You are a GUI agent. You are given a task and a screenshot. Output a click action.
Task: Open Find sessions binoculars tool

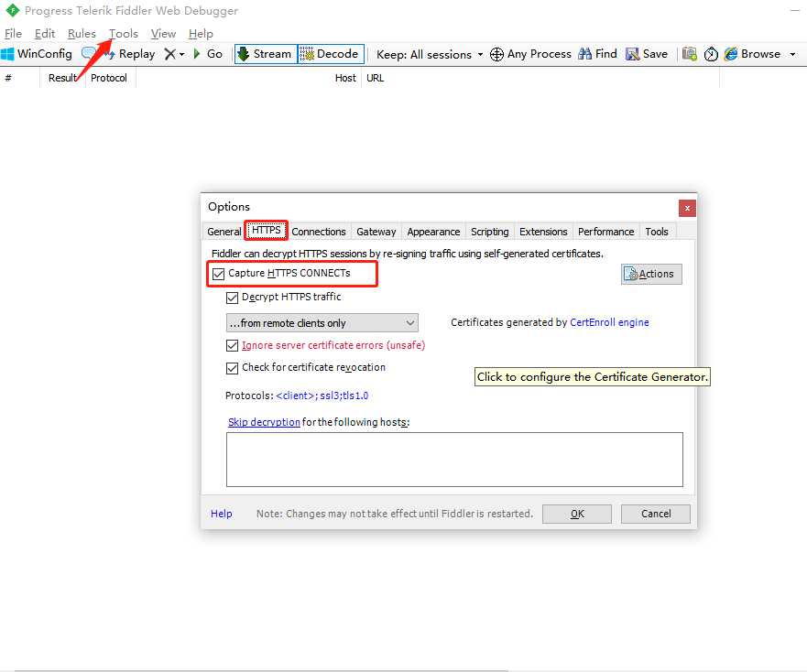click(x=597, y=54)
